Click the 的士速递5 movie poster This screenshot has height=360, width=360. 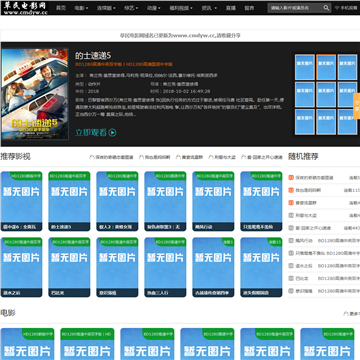(35, 94)
